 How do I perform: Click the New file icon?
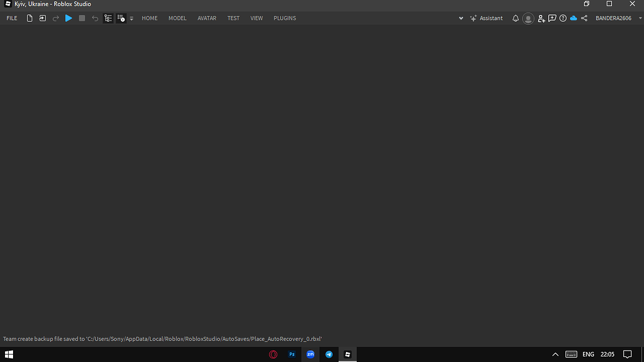click(x=29, y=18)
